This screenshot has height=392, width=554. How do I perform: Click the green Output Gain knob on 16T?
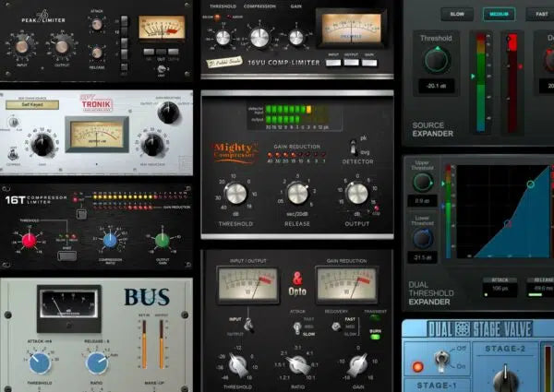163,240
